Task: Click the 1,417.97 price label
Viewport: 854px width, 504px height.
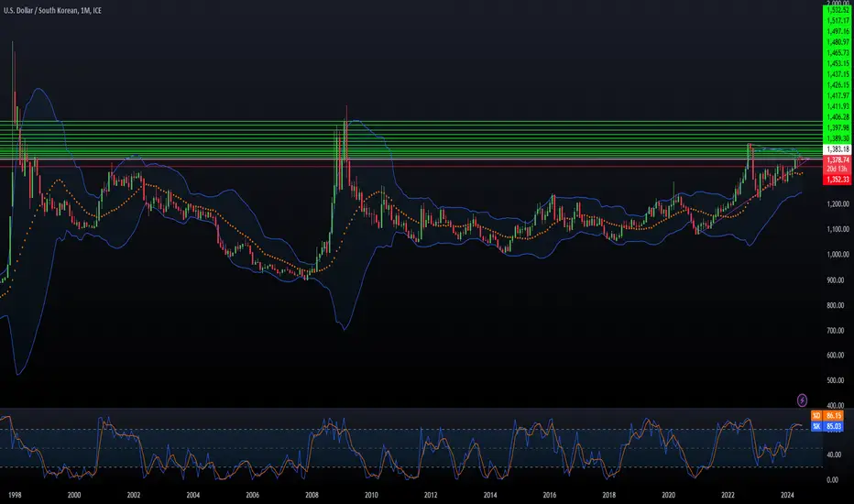Action: [x=838, y=96]
